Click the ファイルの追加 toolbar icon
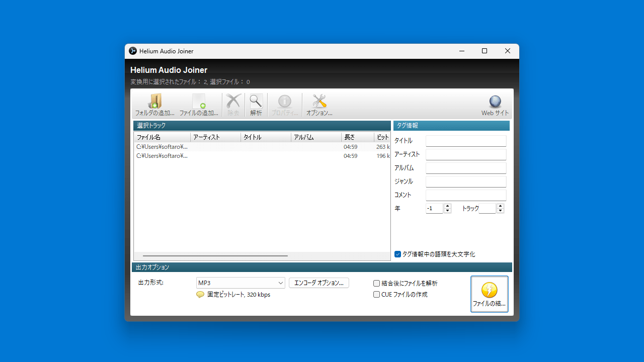Screen dimensions: 644x362 [x=199, y=101]
